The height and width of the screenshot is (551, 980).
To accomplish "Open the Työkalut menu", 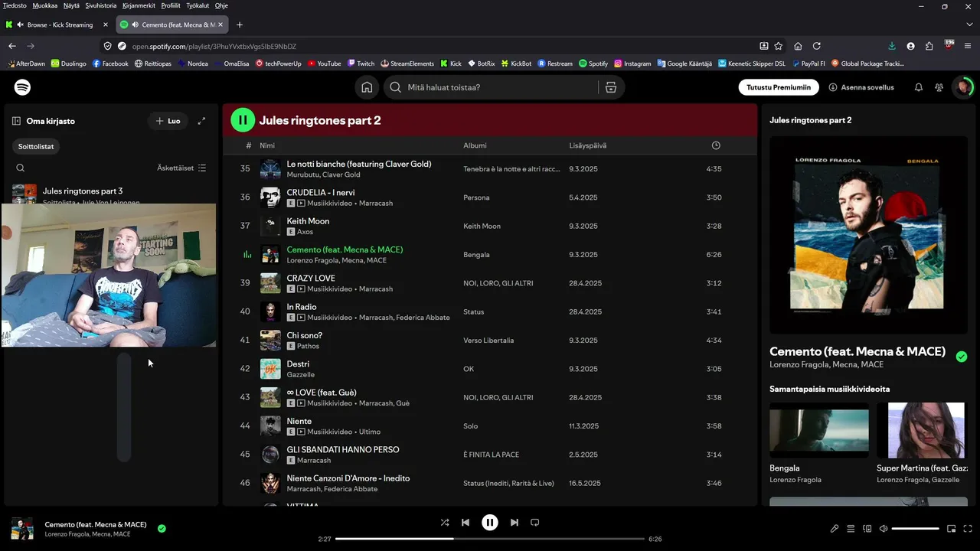I will [197, 5].
